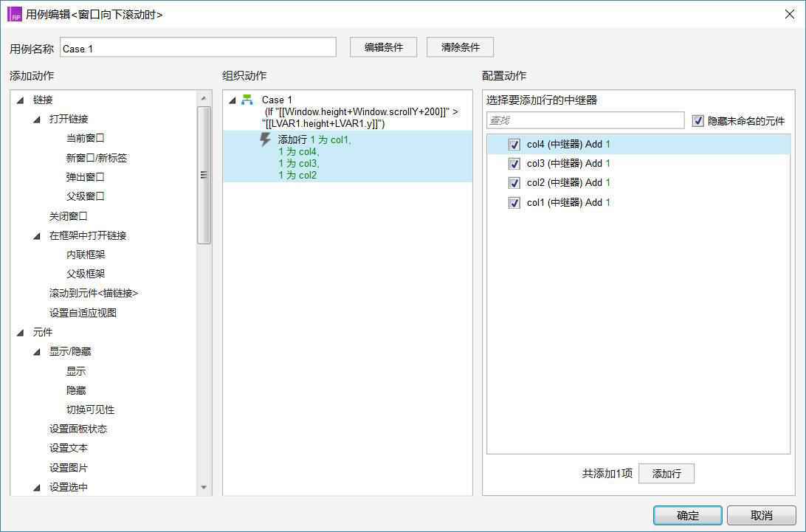Select the 设置文本 action

[69, 448]
